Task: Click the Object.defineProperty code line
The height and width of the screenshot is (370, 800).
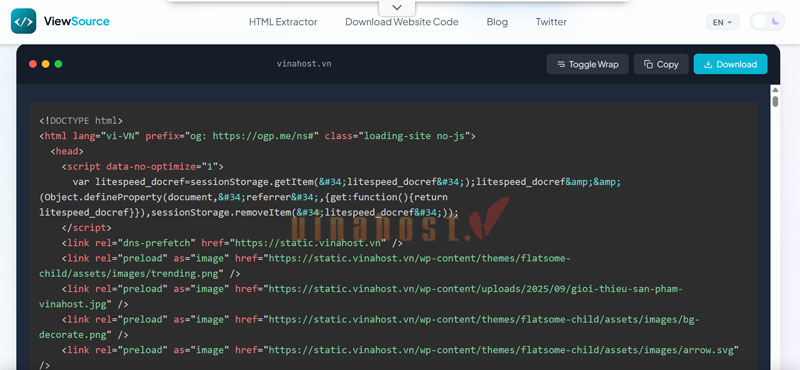Action: click(x=243, y=197)
